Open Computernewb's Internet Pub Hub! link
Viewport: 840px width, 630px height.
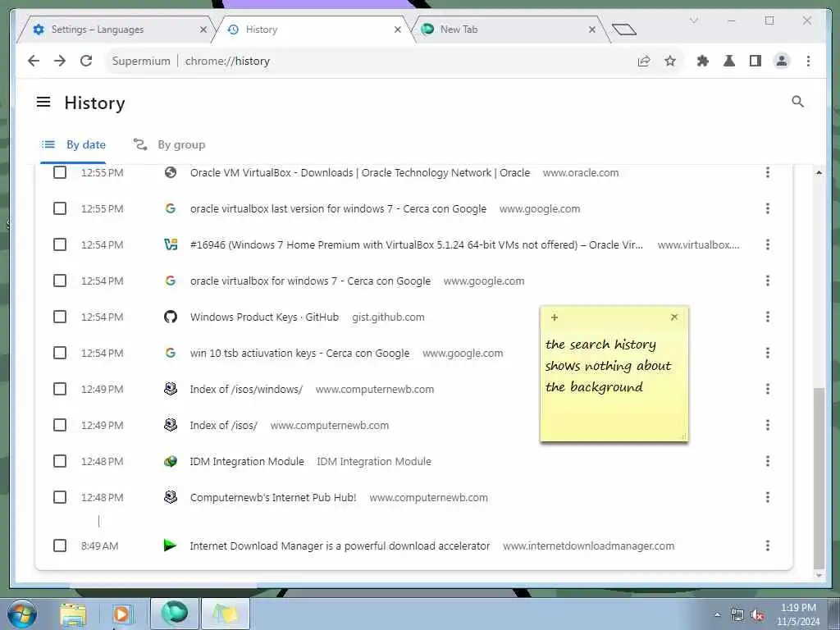[273, 497]
